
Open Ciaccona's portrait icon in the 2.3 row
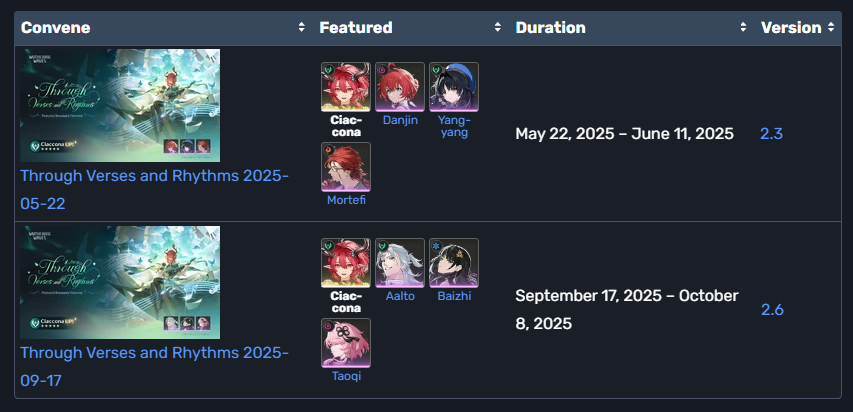(345, 87)
